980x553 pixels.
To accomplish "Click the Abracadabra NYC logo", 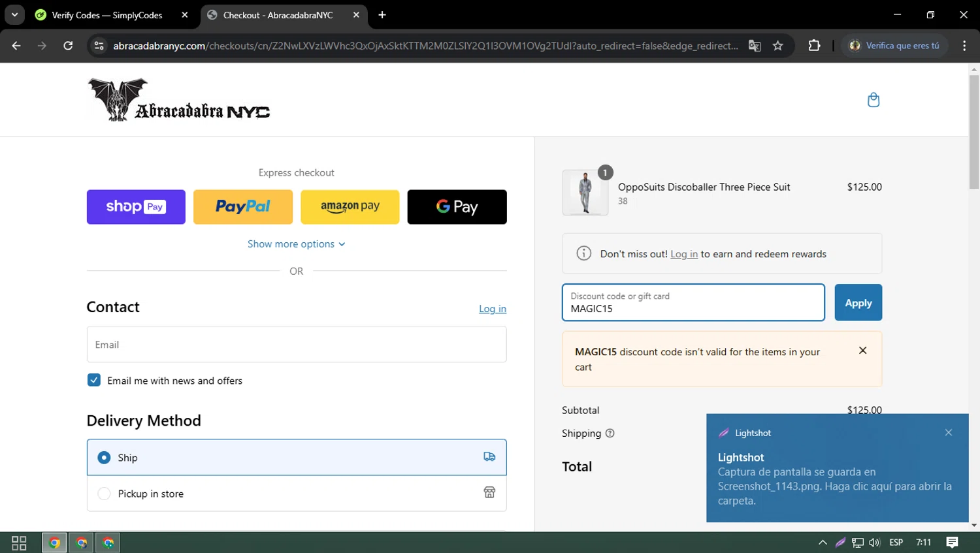I will coord(178,100).
